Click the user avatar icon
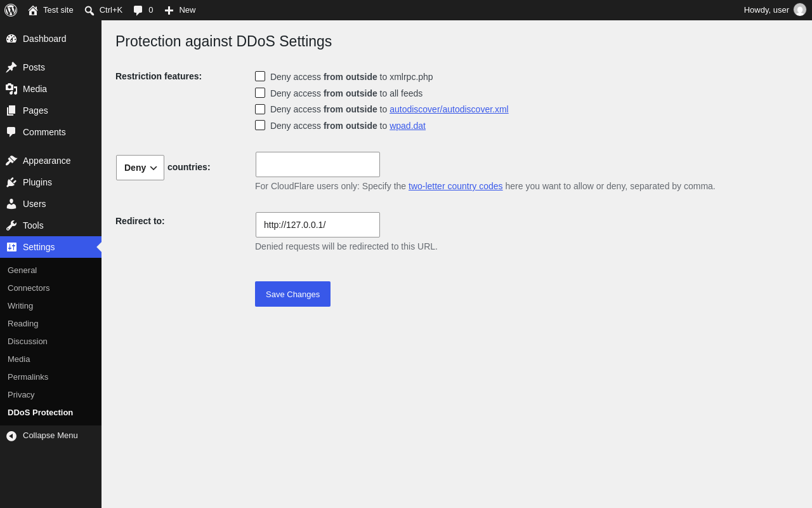 tap(800, 10)
